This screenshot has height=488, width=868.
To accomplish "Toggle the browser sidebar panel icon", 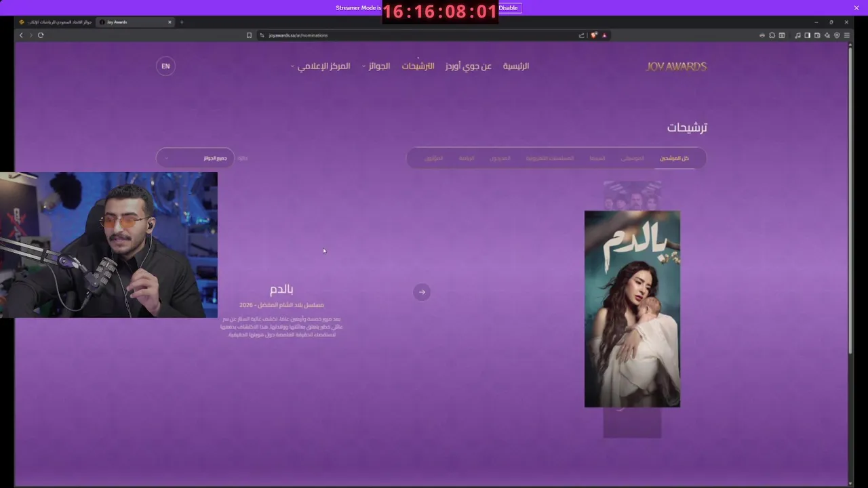I will click(x=807, y=35).
